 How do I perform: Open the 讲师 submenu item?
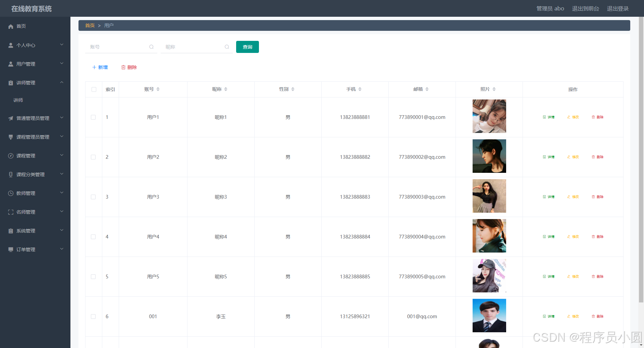(35, 100)
